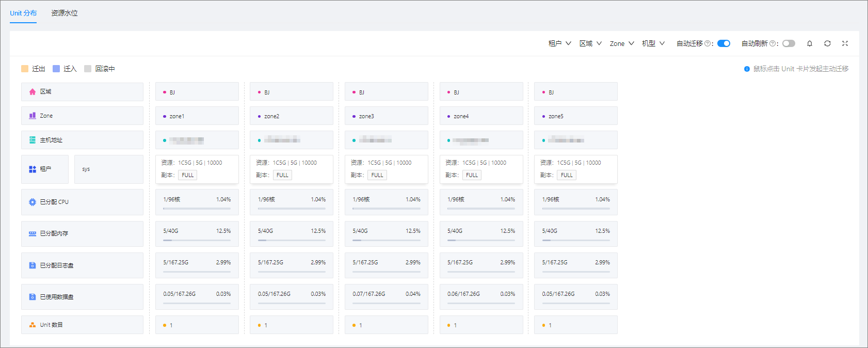Click the refresh icon in the toolbar
Viewport: 868px width, 348px height.
pos(827,43)
